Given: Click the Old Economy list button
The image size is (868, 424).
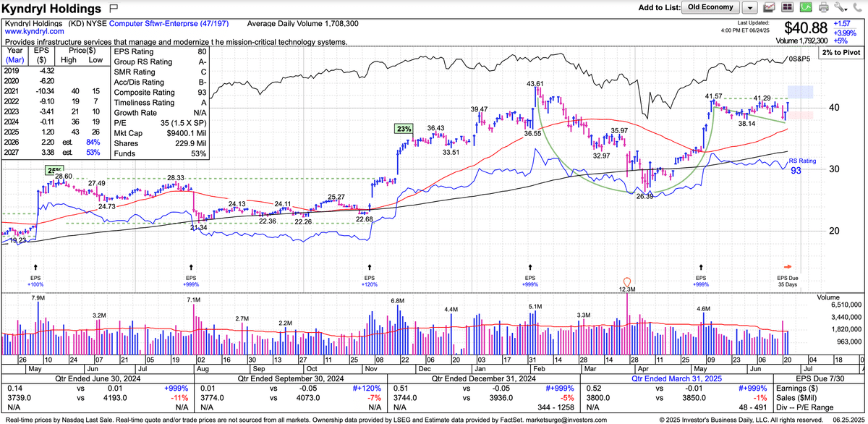Looking at the screenshot, I should (x=710, y=8).
